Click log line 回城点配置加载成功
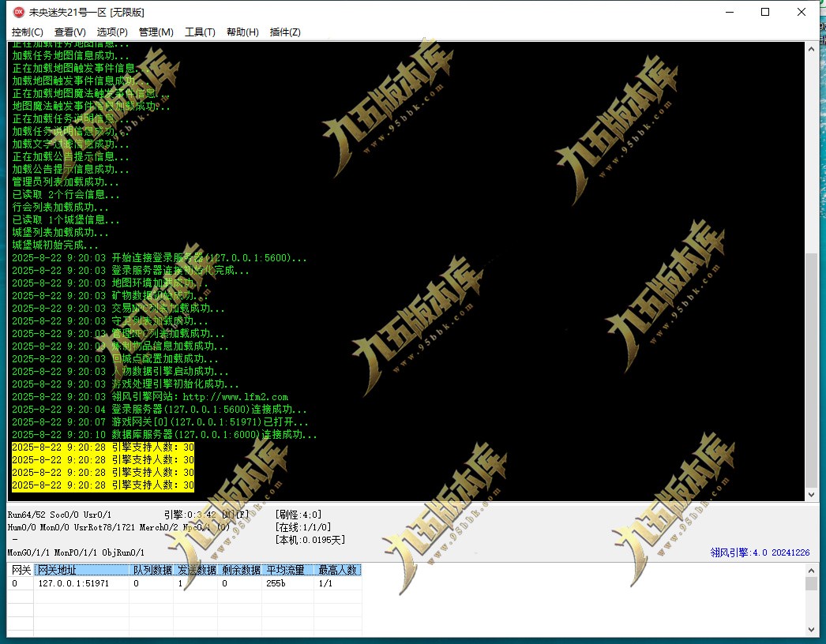The image size is (826, 644). pyautogui.click(x=115, y=358)
